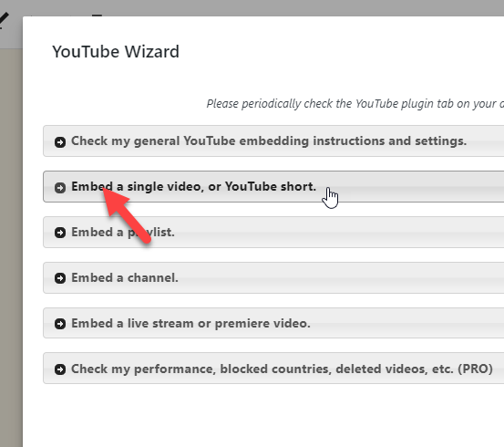Click the italic 'Please periodically check' notice text
Screen dimensions: 504x447
pyautogui.click(x=355, y=104)
